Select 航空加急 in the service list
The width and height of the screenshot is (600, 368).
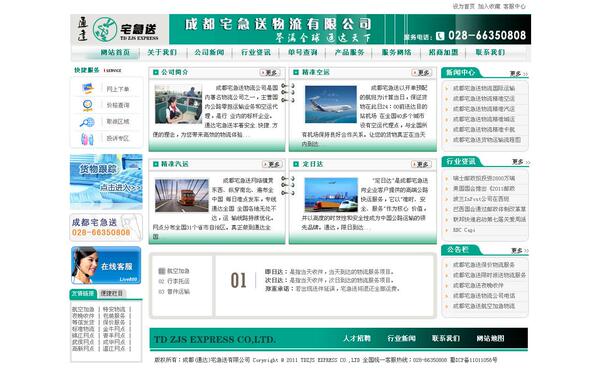174,271
